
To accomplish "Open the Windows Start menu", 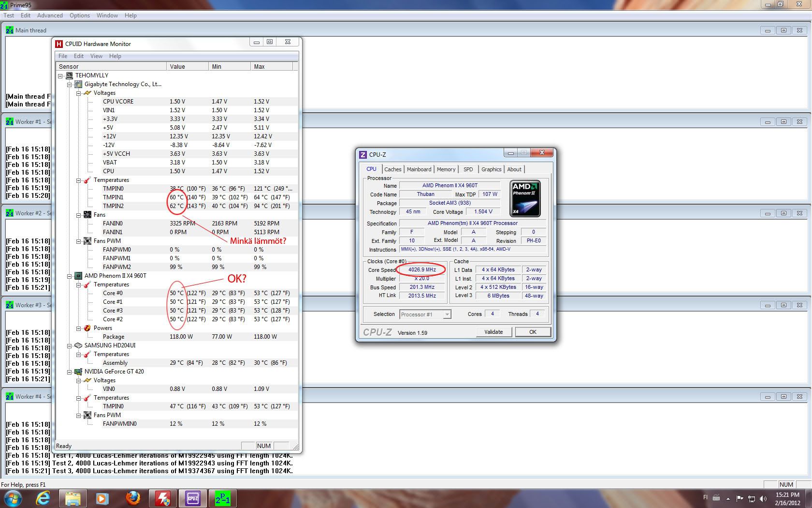I will click(12, 498).
